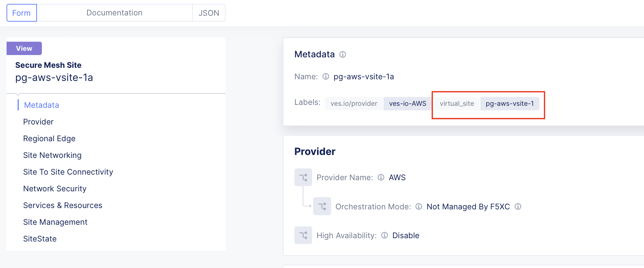The image size is (644, 268).
Task: Click info icon after Orchestration Mode label
Action: 419,206
